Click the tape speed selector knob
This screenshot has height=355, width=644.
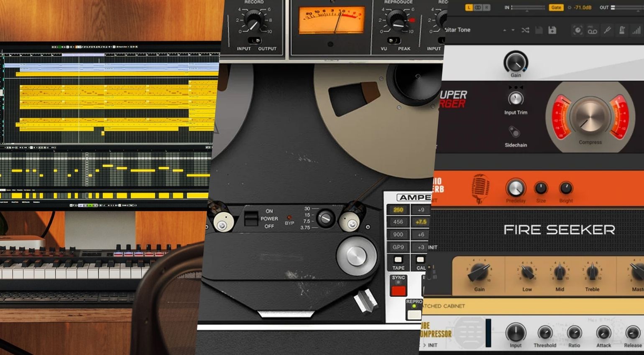[325, 218]
